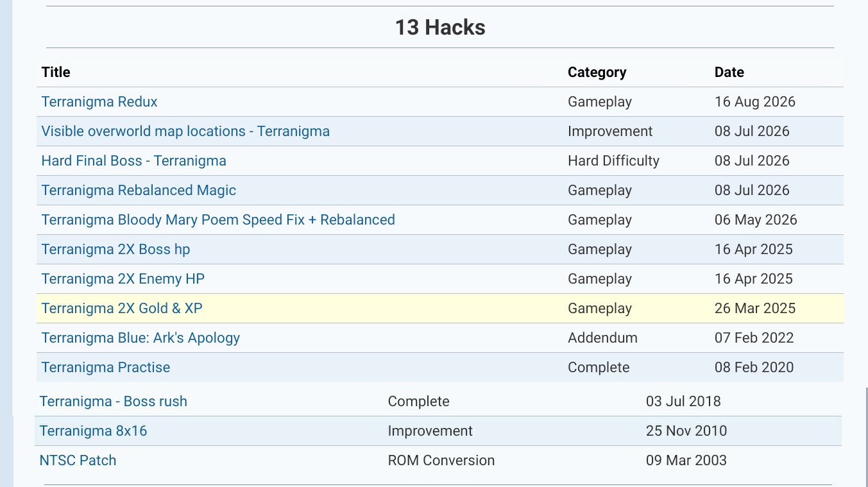Select 08 Jul 2026 date in Rebalanced Magic row
The width and height of the screenshot is (868, 487).
pyautogui.click(x=752, y=190)
